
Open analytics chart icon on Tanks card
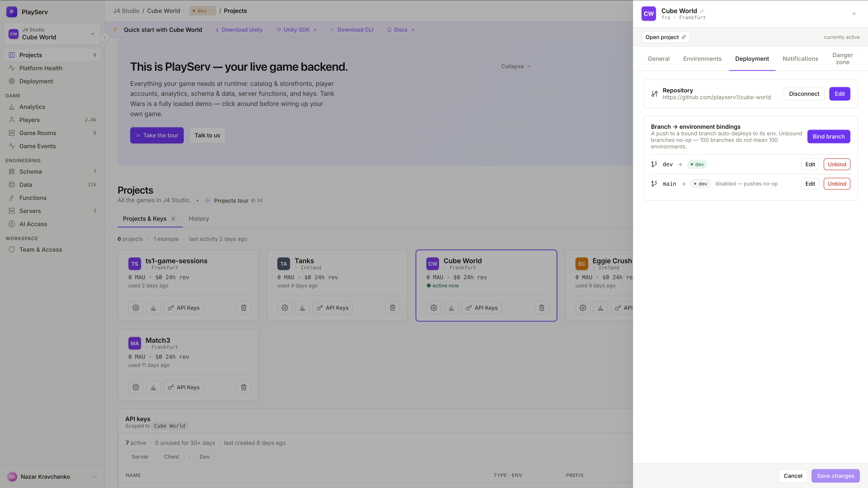(302, 308)
